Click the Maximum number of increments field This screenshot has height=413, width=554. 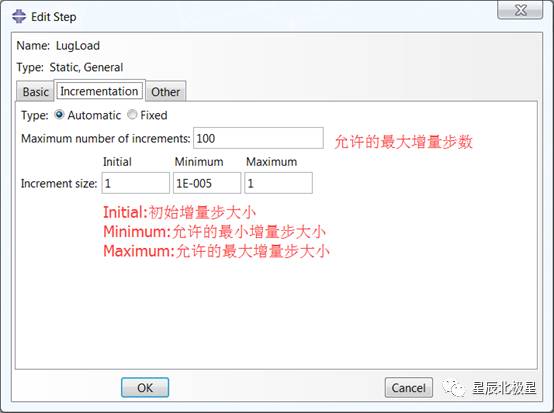(258, 138)
